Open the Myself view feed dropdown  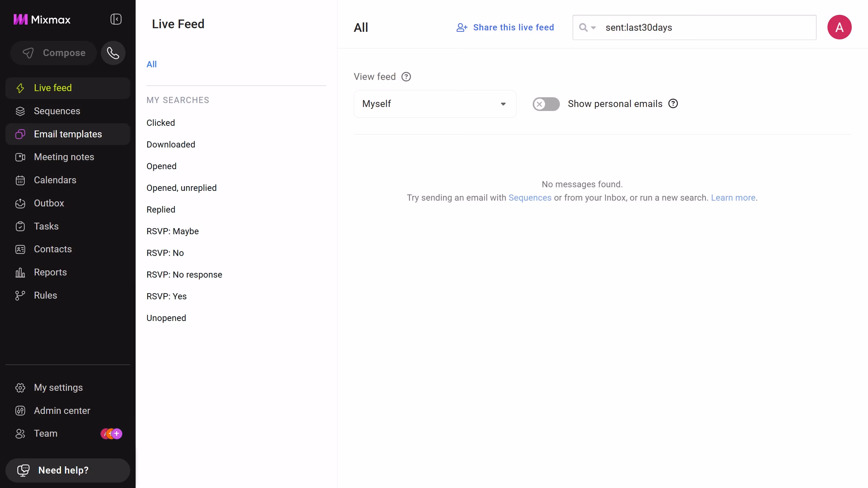pyautogui.click(x=435, y=104)
